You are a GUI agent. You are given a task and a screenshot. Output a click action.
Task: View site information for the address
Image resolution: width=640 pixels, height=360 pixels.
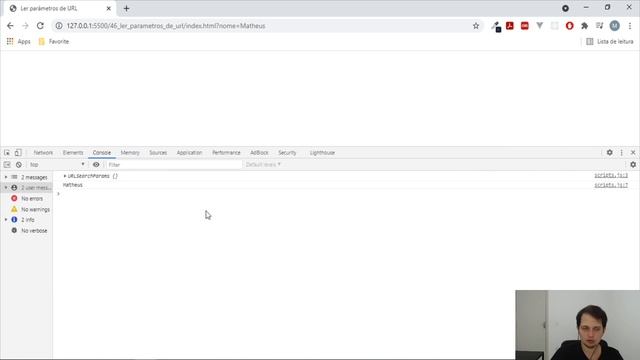tap(59, 26)
